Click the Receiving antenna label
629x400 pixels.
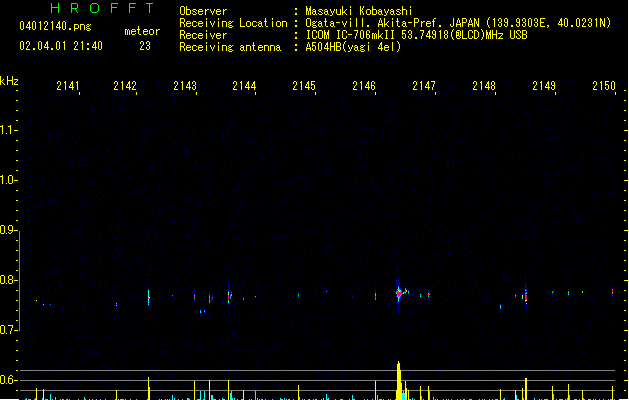(230, 47)
